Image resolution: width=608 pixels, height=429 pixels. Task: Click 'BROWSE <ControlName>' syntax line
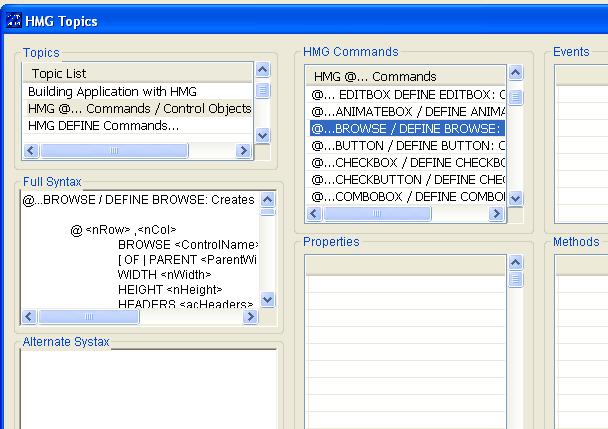point(188,245)
